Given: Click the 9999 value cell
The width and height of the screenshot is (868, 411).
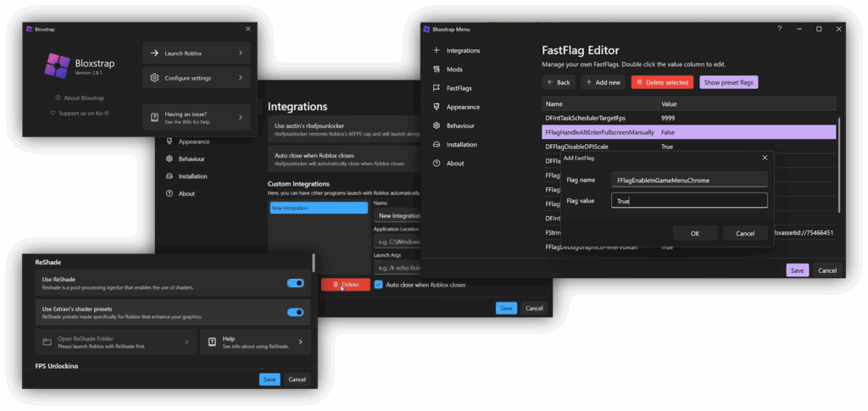Looking at the screenshot, I should click(x=668, y=118).
